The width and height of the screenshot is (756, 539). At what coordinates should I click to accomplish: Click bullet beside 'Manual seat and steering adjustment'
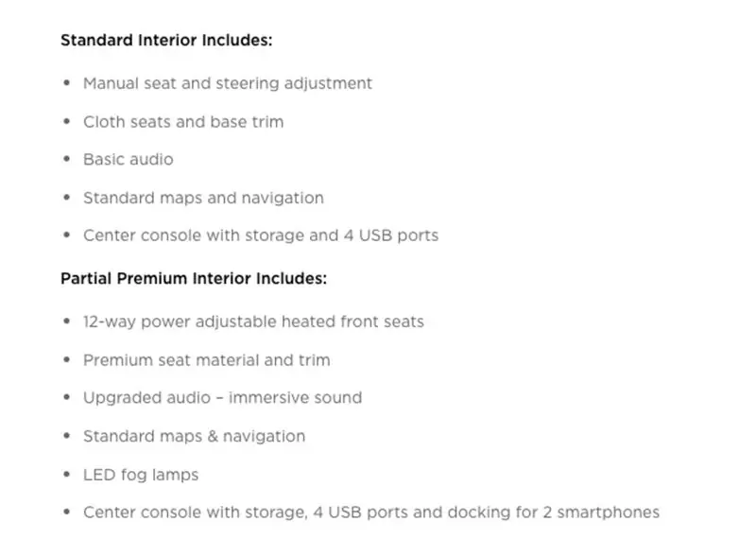(67, 82)
